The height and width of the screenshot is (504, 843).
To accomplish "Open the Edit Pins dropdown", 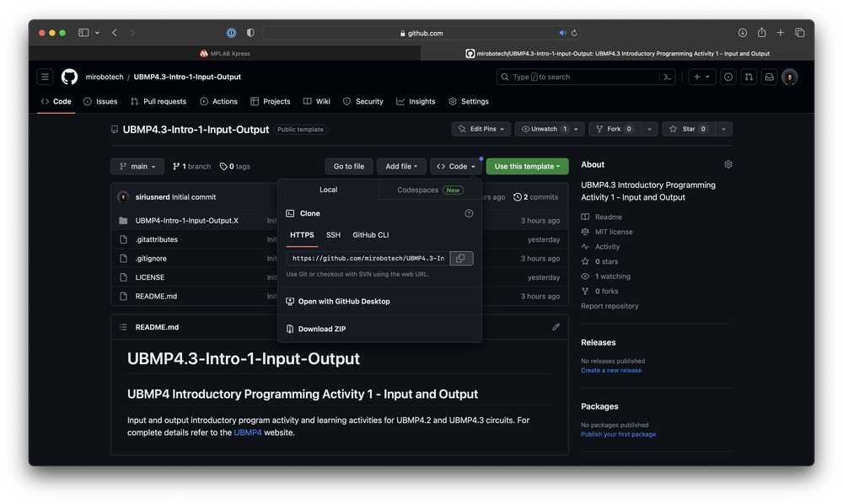I will [x=481, y=129].
